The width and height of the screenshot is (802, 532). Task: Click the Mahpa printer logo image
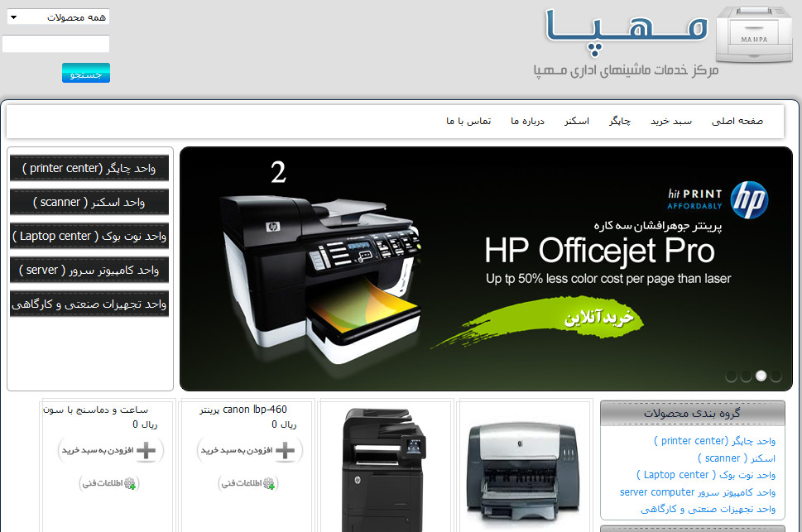tap(754, 34)
